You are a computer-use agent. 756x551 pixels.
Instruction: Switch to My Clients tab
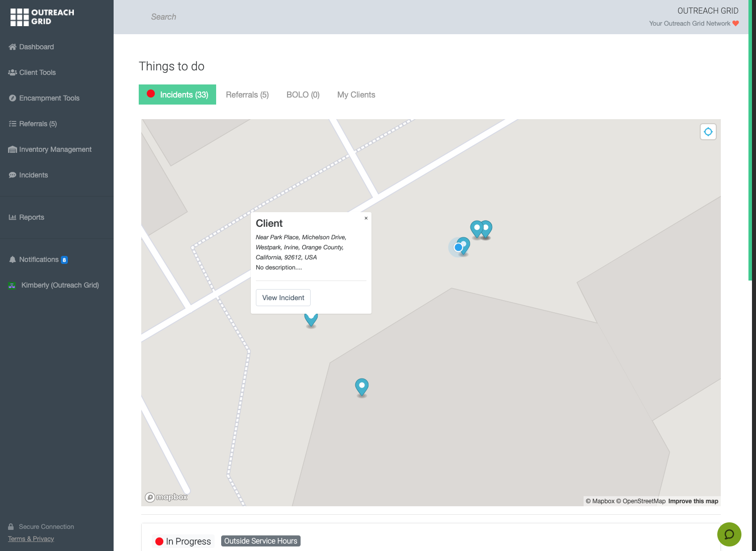(x=356, y=95)
